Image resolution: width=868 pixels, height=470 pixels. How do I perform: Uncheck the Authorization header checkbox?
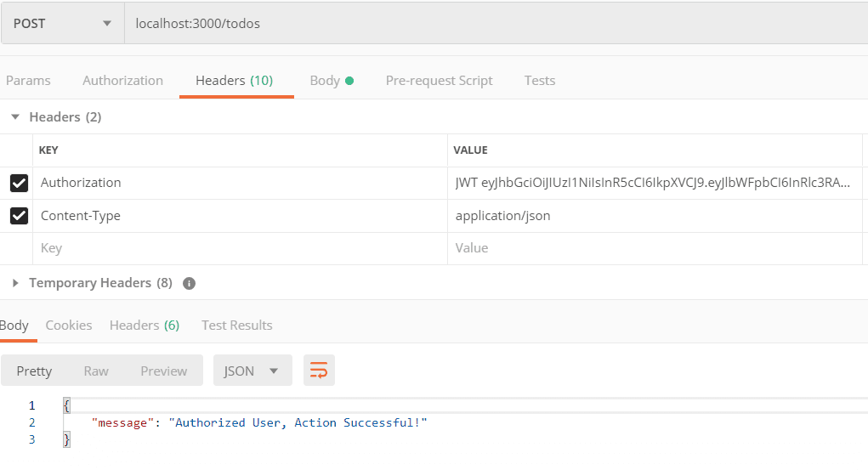(19, 183)
